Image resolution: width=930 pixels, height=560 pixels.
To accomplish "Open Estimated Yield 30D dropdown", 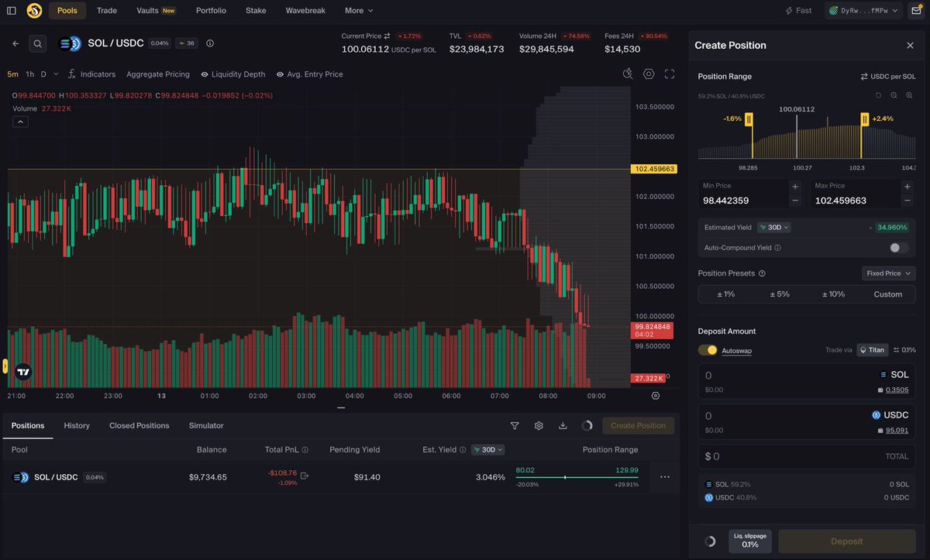I will pyautogui.click(x=774, y=228).
